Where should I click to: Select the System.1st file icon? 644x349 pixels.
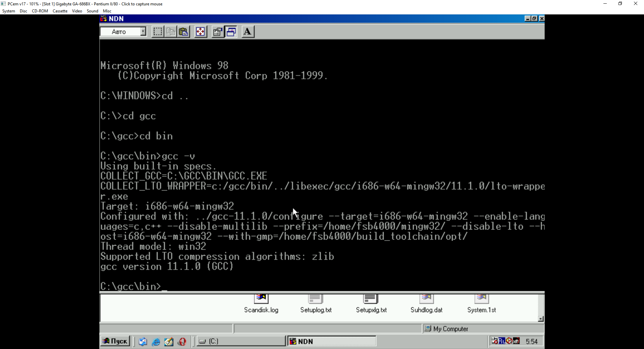click(x=482, y=304)
